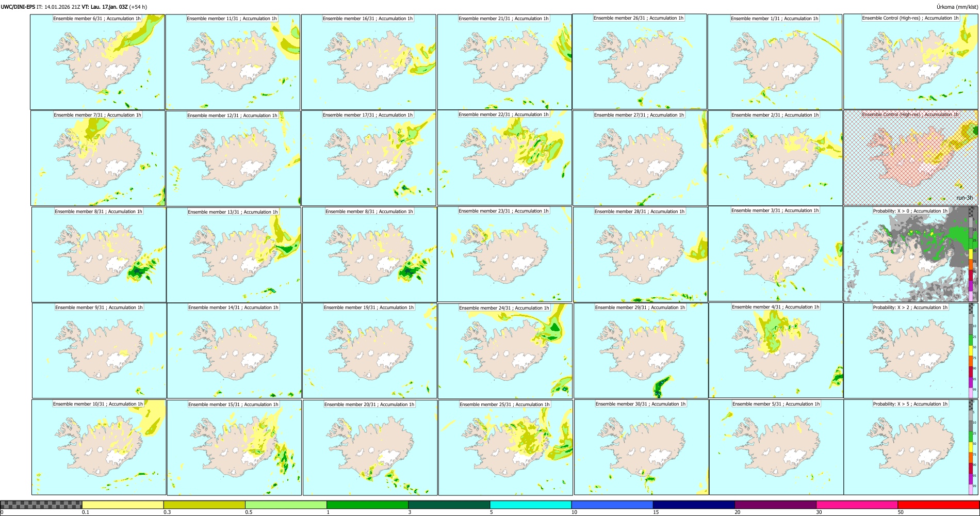Viewport: 980px width, 516px height.
Task: Select the Ensemble member 19/31 map
Action: click(369, 350)
